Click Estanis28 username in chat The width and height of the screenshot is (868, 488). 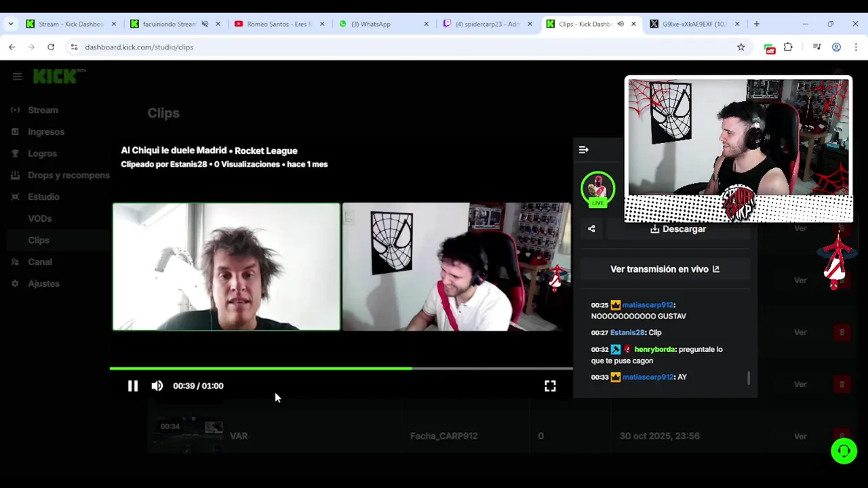click(627, 333)
